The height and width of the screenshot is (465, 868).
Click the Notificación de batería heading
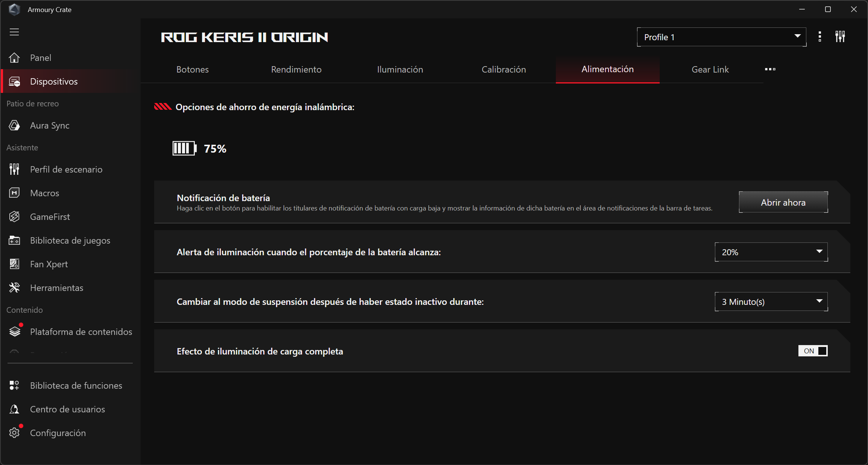(223, 198)
